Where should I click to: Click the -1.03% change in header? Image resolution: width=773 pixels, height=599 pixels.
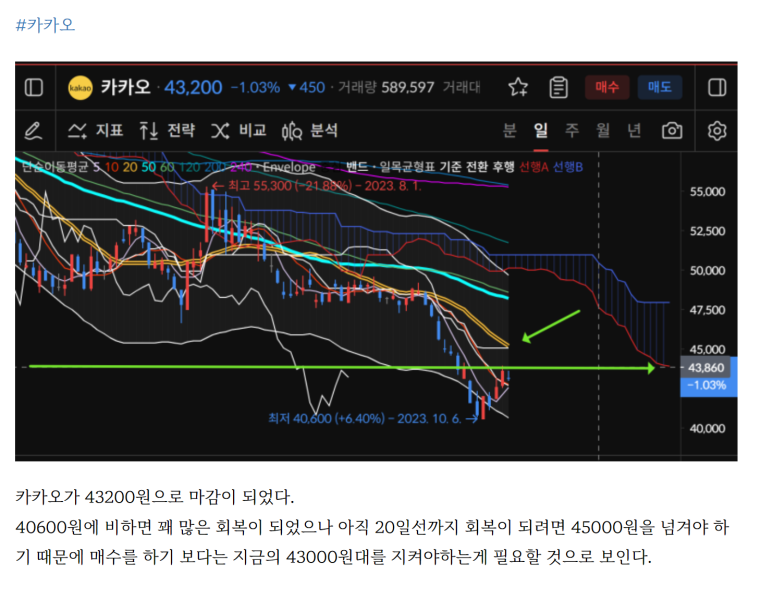(x=255, y=88)
